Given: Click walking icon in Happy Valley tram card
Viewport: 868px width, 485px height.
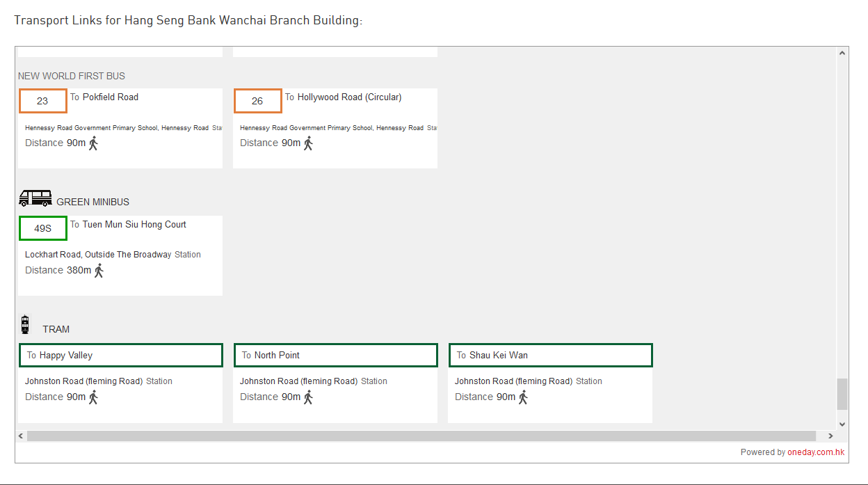Looking at the screenshot, I should [94, 397].
